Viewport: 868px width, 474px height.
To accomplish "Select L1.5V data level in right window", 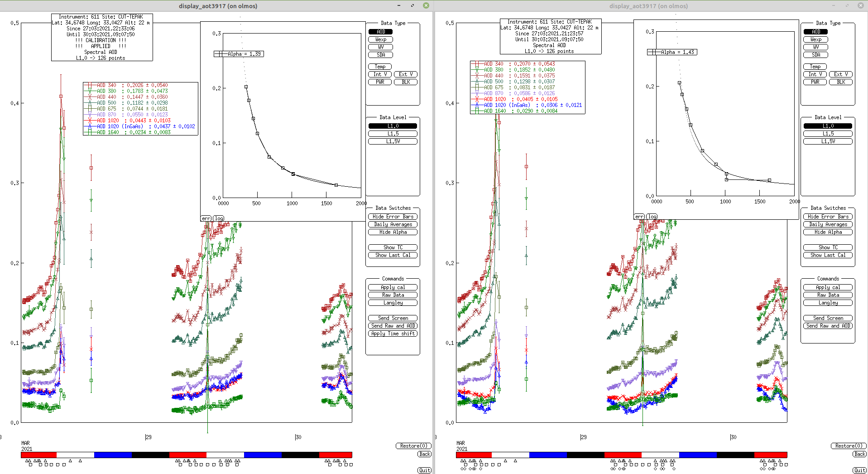I will [x=828, y=141].
